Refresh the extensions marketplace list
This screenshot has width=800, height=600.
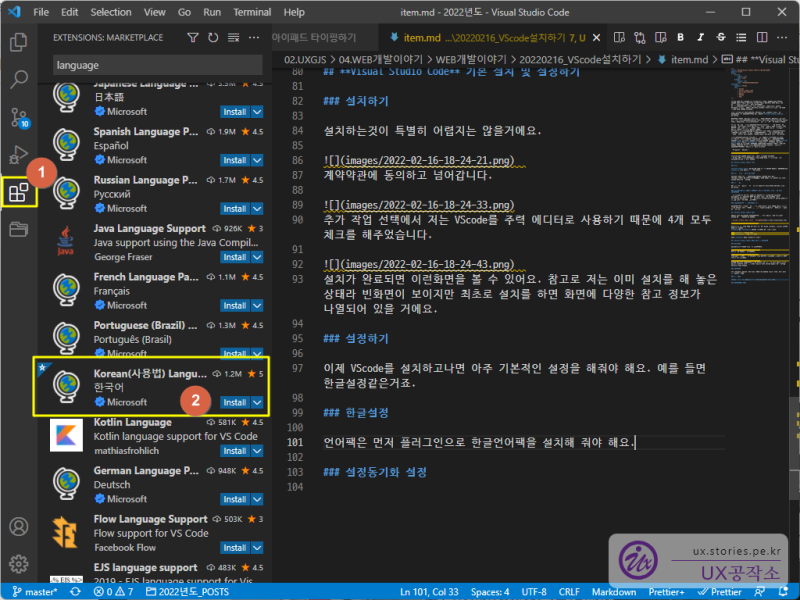tap(213, 37)
